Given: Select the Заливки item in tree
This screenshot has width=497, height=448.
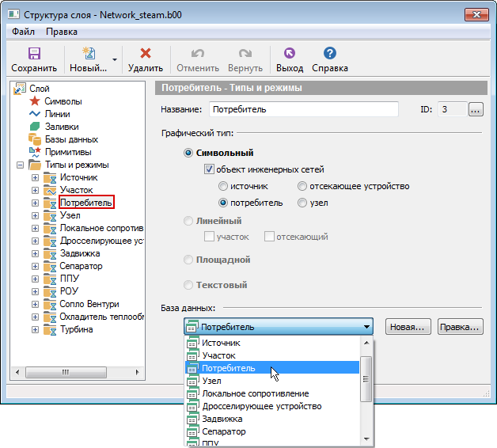Looking at the screenshot, I should pyautogui.click(x=61, y=127).
